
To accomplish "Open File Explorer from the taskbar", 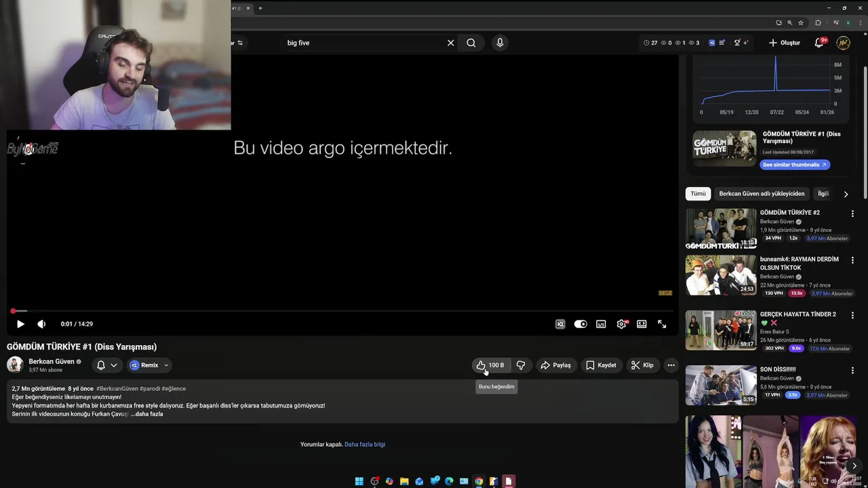I will pyautogui.click(x=404, y=481).
